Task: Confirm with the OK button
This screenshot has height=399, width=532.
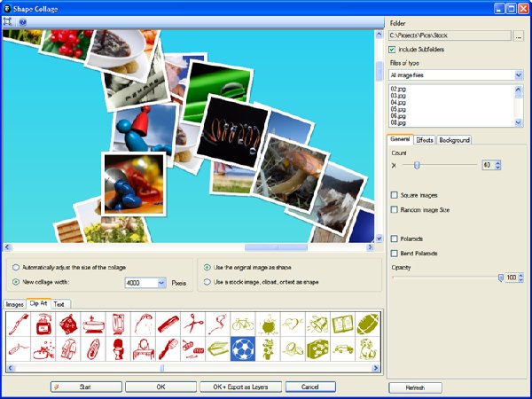Action: pyautogui.click(x=160, y=387)
